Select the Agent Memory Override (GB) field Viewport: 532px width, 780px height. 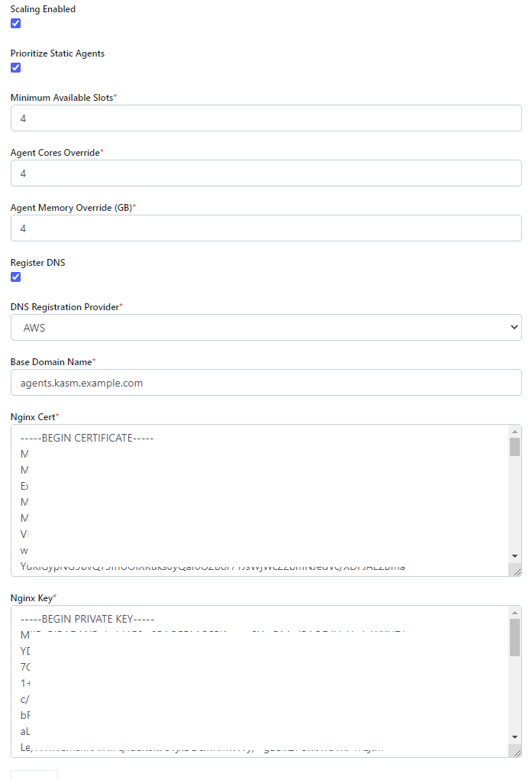tap(266, 228)
